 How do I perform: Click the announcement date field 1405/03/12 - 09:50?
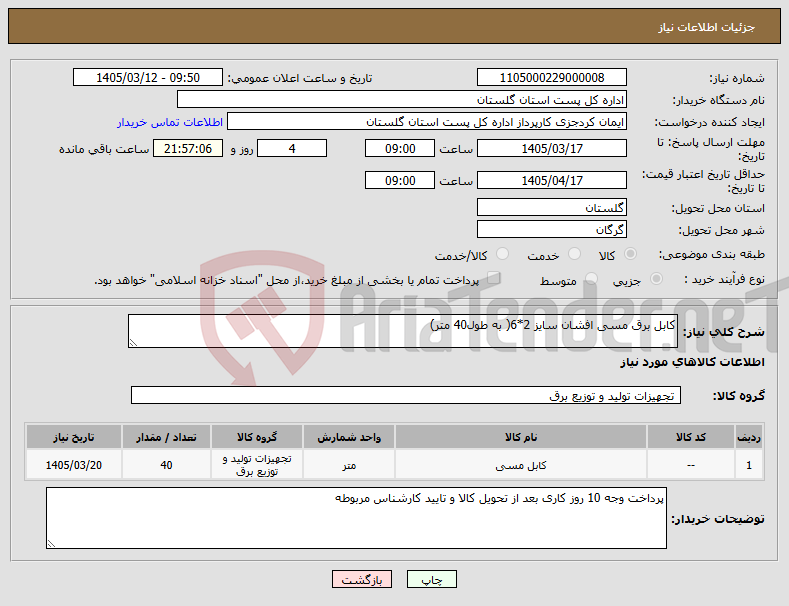coord(148,78)
